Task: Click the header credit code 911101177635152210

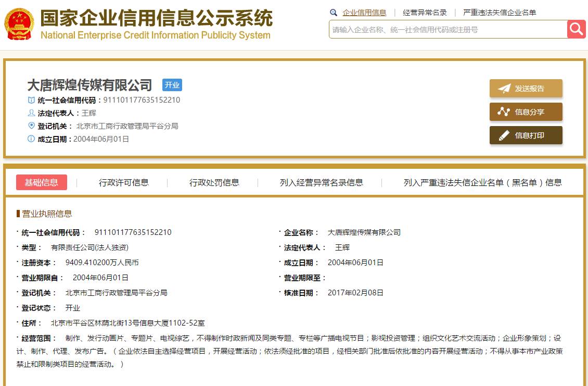Action: coord(142,100)
